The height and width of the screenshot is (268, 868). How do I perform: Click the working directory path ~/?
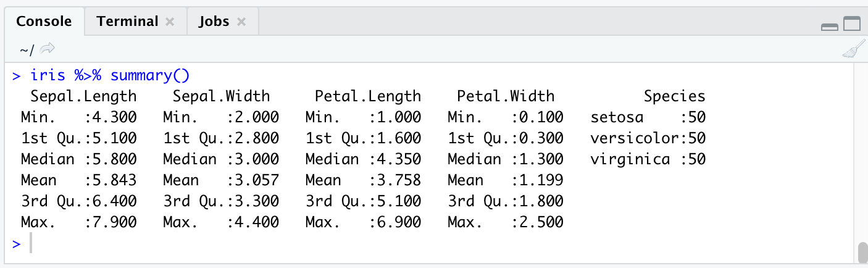[27, 49]
